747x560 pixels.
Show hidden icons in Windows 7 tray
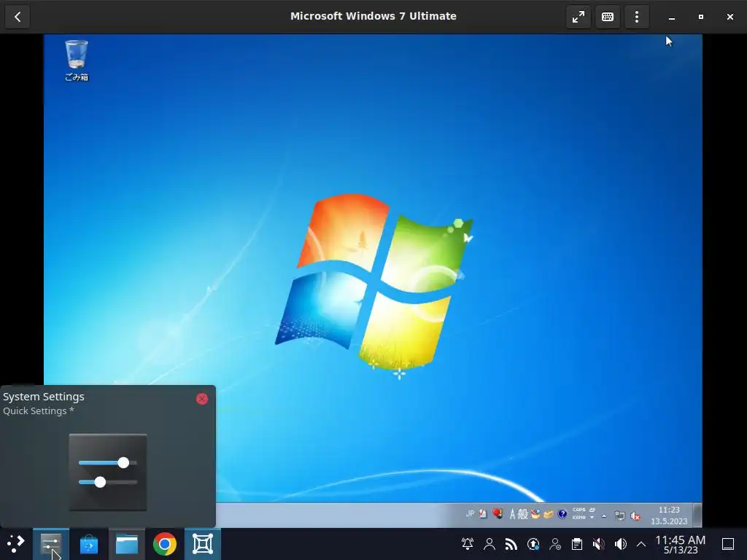604,516
